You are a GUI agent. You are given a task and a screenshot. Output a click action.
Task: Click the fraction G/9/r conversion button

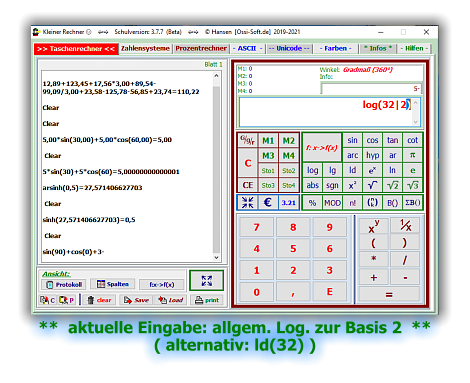[247, 140]
